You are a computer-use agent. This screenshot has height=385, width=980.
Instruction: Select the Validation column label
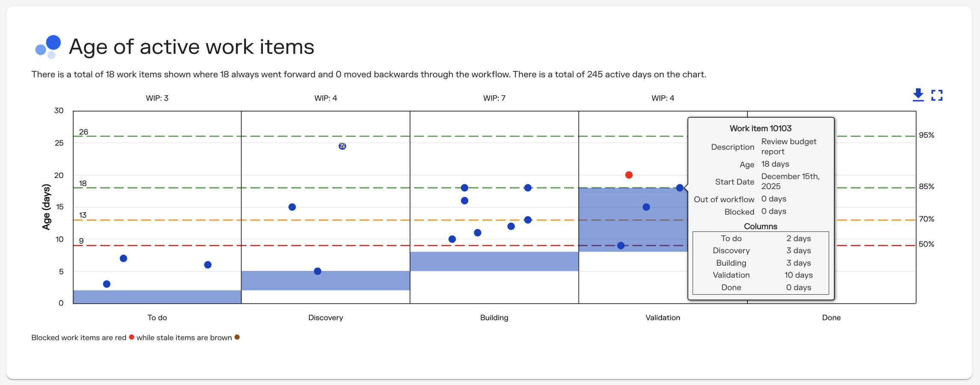[663, 317]
